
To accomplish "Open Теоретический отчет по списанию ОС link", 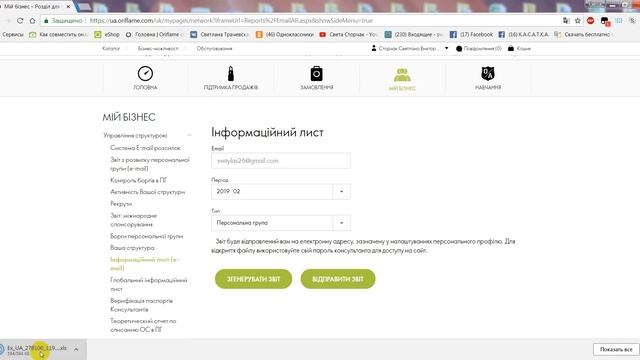I will 143,325.
